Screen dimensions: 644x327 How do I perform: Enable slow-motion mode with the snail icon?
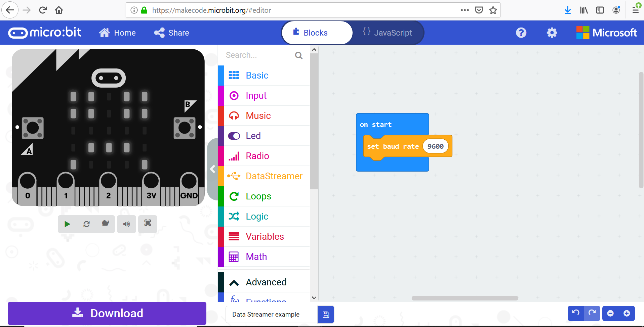[106, 224]
